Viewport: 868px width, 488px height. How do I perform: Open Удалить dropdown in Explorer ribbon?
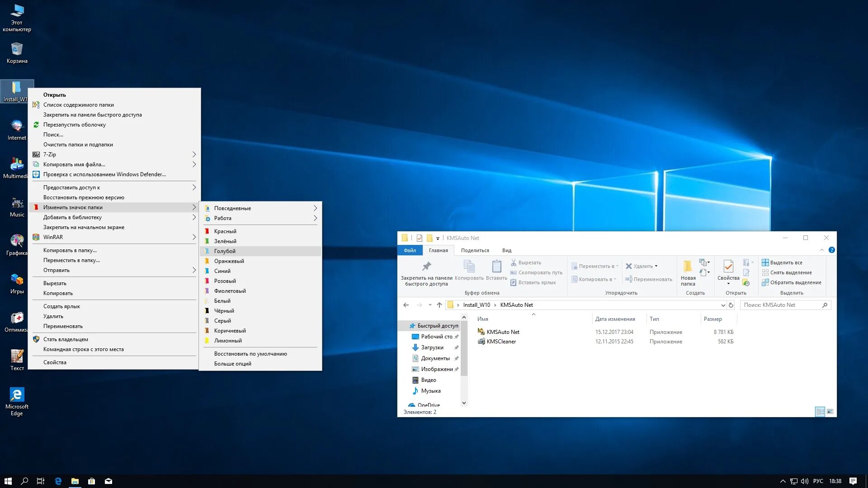(x=656, y=266)
